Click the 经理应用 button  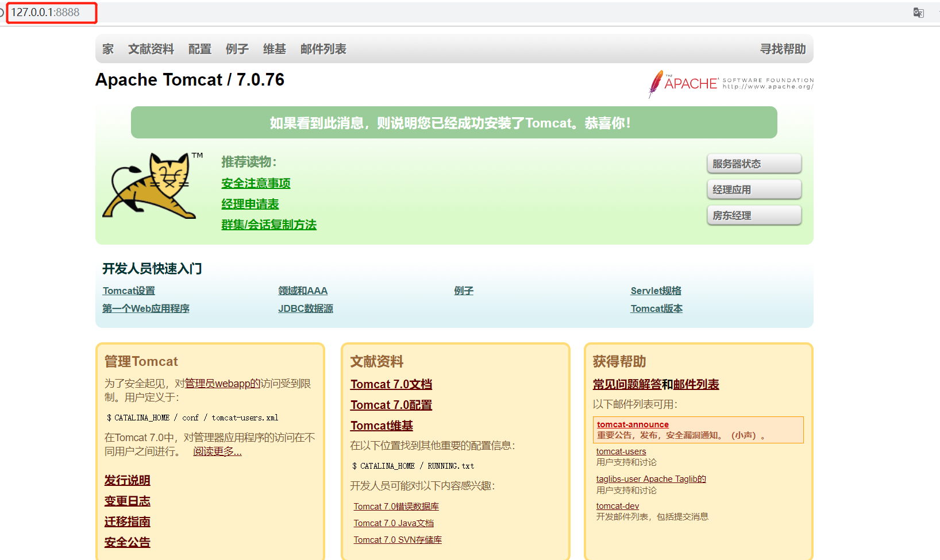pyautogui.click(x=754, y=190)
